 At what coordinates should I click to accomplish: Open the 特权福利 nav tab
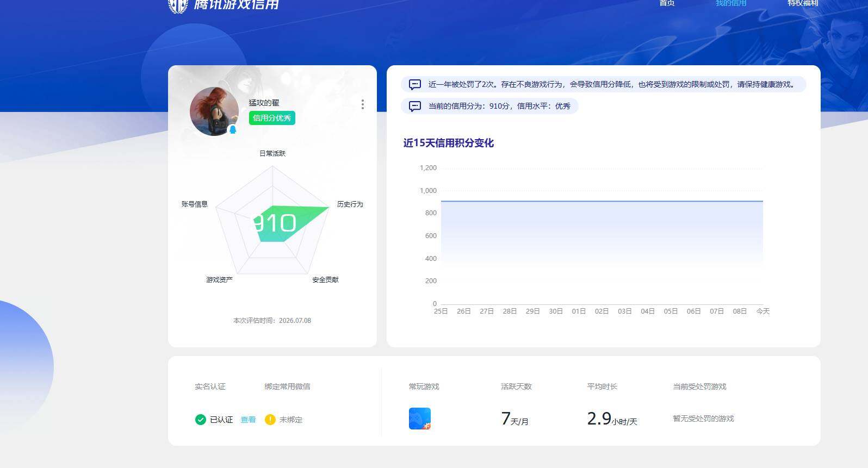pos(803,3)
